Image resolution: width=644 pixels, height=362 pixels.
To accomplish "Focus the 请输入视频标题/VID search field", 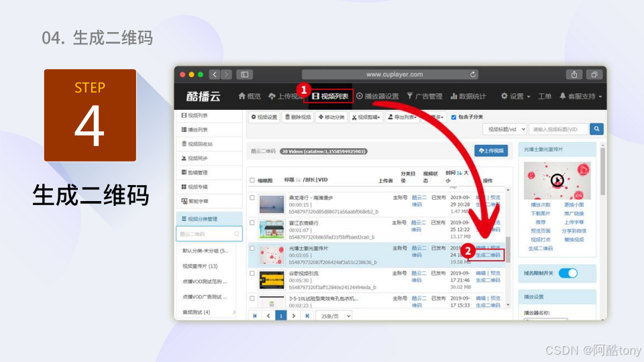I will point(558,129).
